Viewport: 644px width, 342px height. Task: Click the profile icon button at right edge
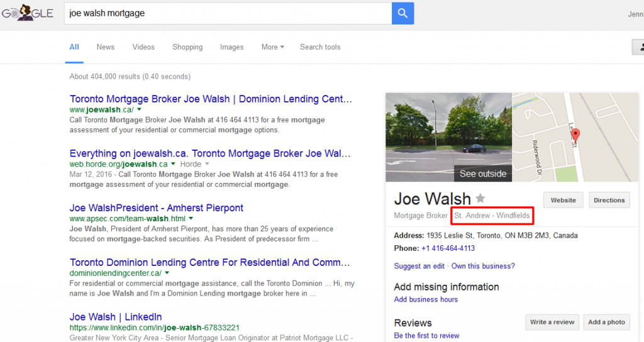(x=638, y=47)
